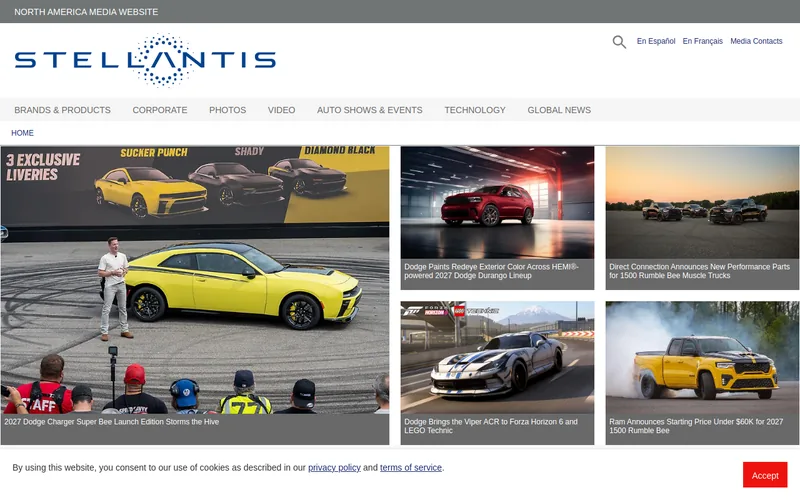Image resolution: width=800 pixels, height=500 pixels.
Task: Open the search magnifier icon
Action: coord(619,42)
